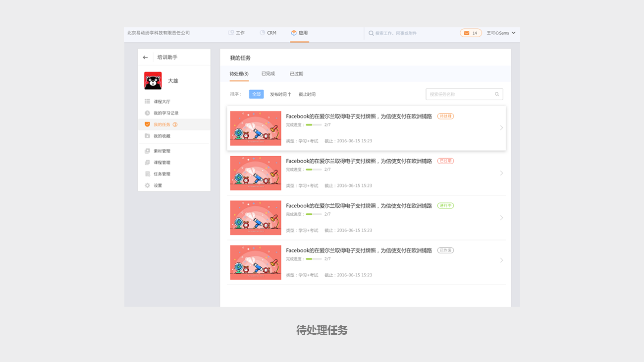
Task: Open 素材管理 via its icon
Action: click(x=147, y=151)
